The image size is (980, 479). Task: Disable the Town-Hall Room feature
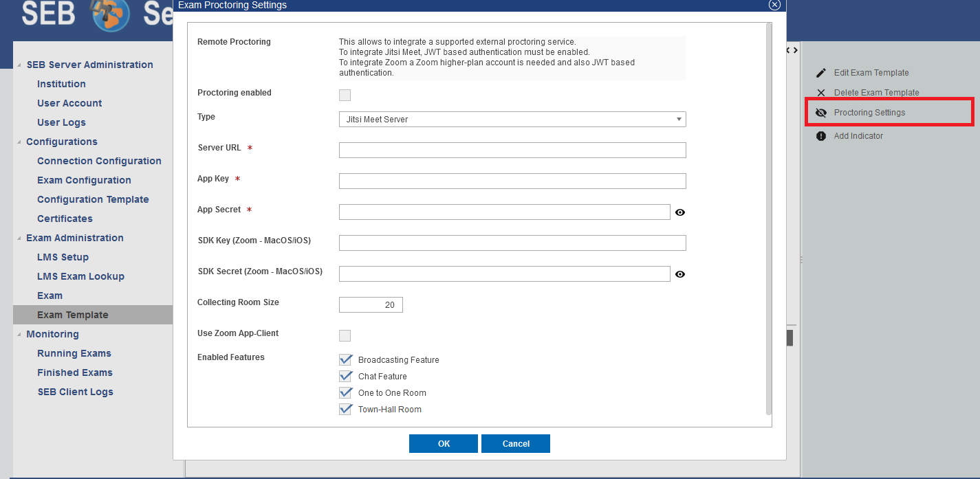345,409
